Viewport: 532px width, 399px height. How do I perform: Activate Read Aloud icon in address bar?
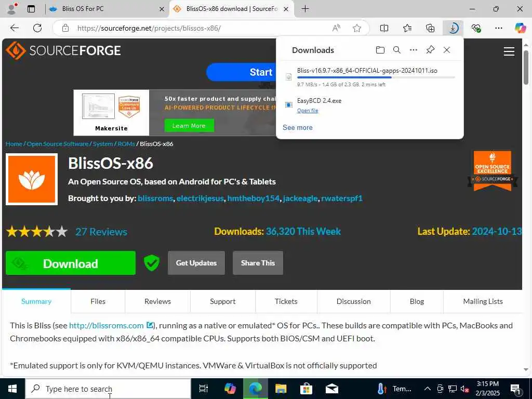(336, 28)
